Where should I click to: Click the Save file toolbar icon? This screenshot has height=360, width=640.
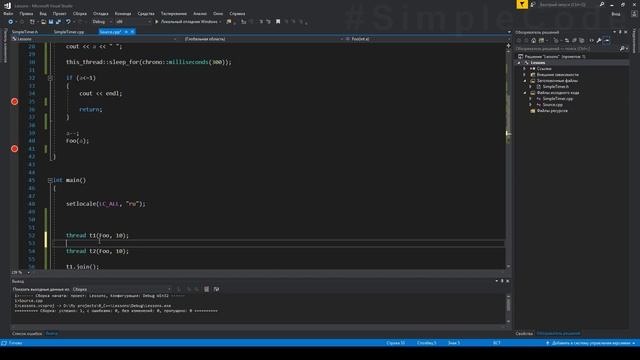pyautogui.click(x=51, y=22)
